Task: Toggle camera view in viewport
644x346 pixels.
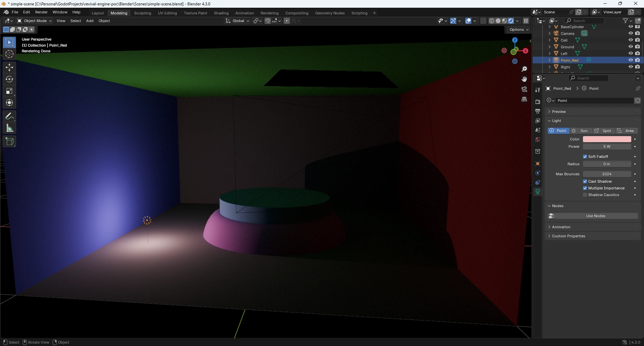Action: (x=524, y=89)
